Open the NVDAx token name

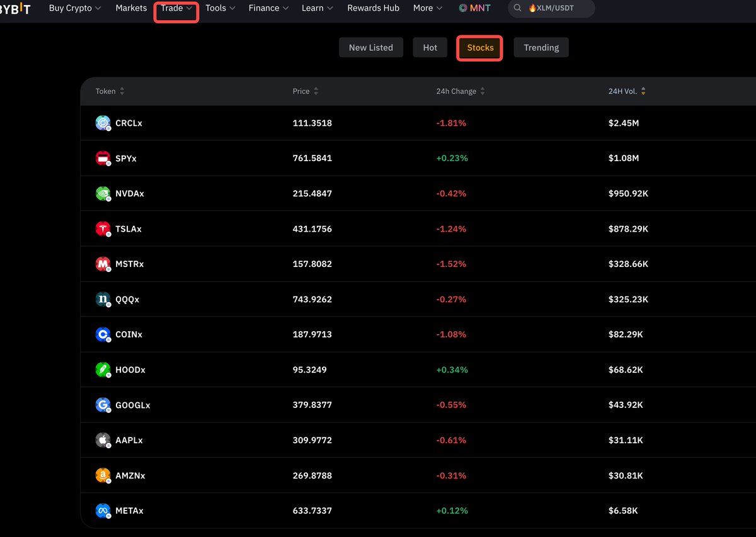[x=130, y=194]
